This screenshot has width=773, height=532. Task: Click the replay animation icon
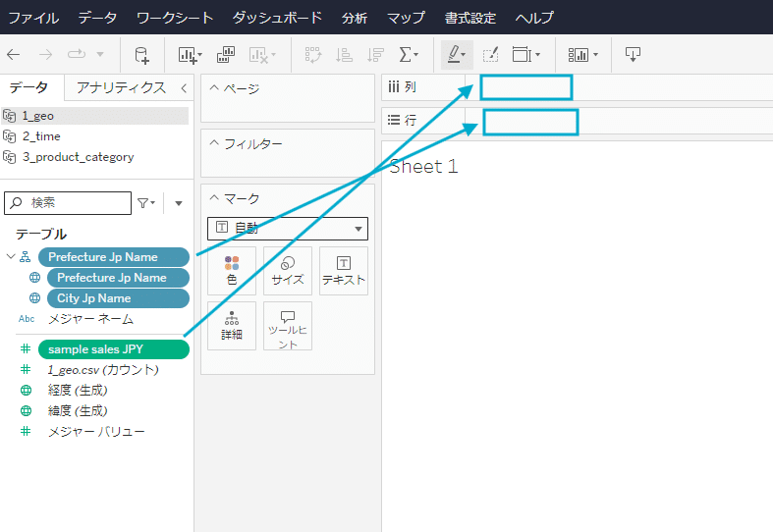click(77, 54)
